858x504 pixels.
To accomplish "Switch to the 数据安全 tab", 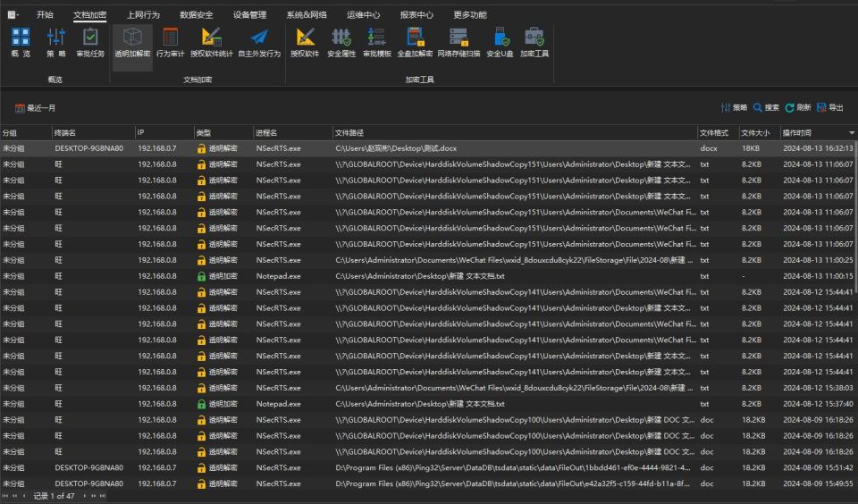I will [x=196, y=15].
